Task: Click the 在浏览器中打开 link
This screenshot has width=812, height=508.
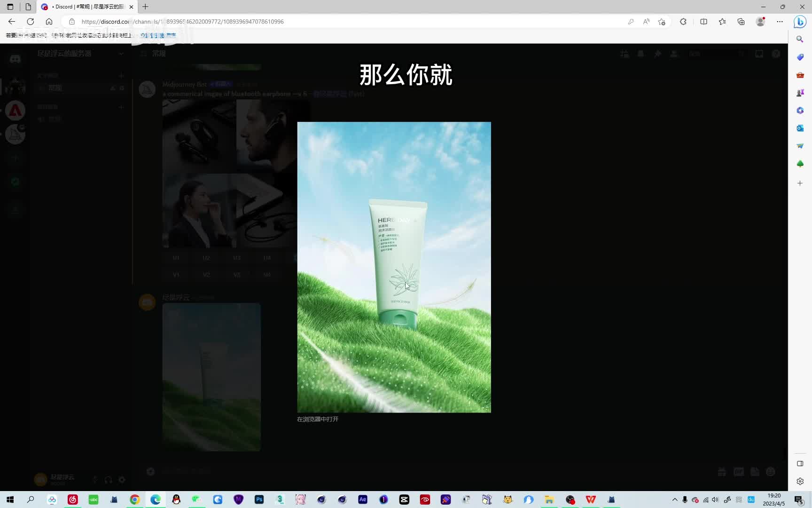Action: tap(318, 419)
